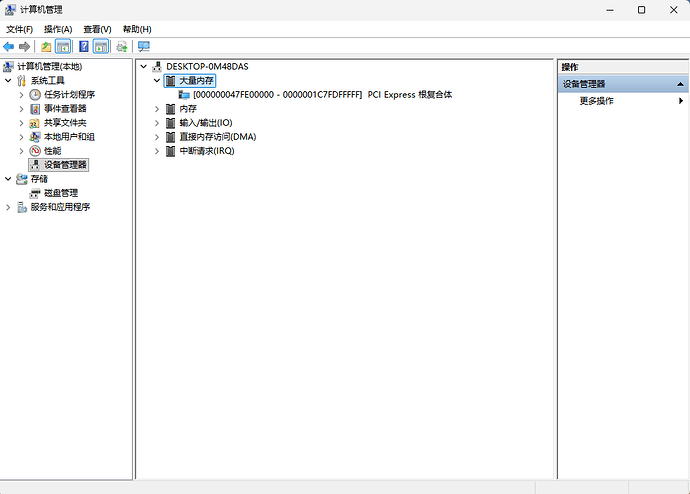Click the Up one level folder icon
This screenshot has height=494, width=690.
point(46,47)
